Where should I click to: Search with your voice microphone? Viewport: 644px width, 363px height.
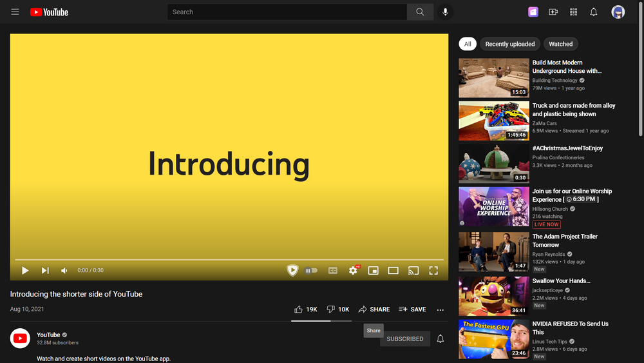(445, 12)
